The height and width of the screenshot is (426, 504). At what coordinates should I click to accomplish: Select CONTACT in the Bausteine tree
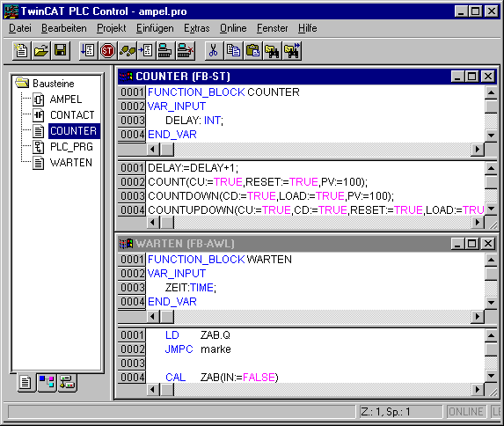[72, 115]
